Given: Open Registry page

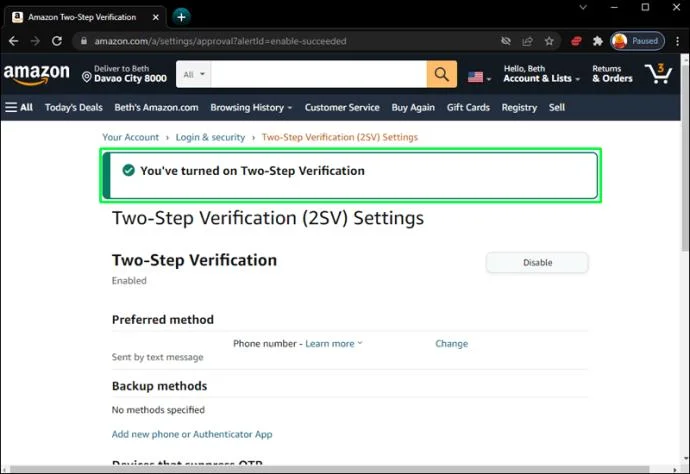Looking at the screenshot, I should [x=519, y=107].
